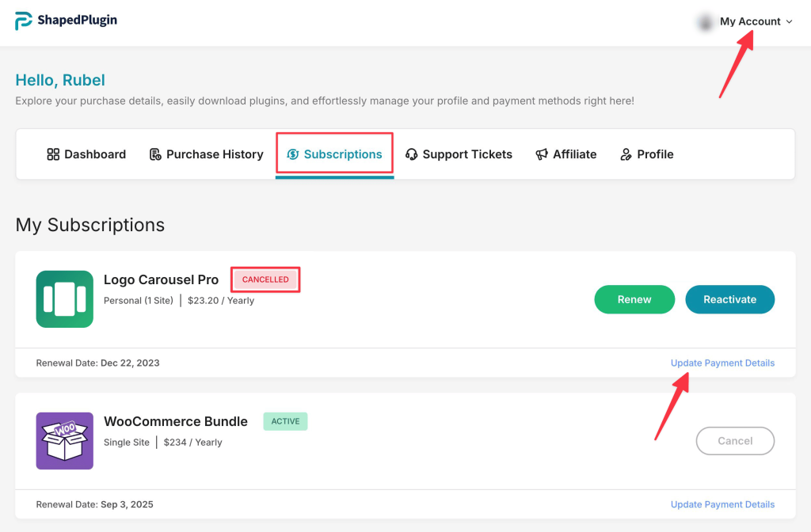Screen dimensions: 811x532
Task: Expand the My Account dropdown chevron
Action: point(789,22)
